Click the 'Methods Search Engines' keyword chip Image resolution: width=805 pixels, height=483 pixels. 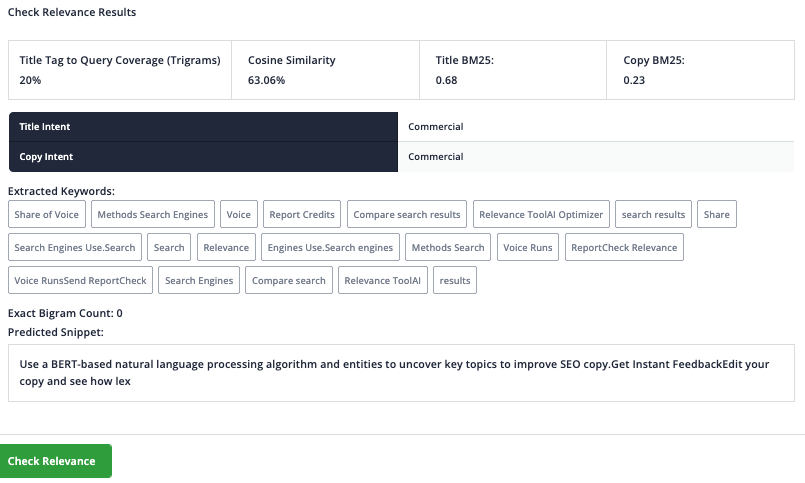click(152, 214)
